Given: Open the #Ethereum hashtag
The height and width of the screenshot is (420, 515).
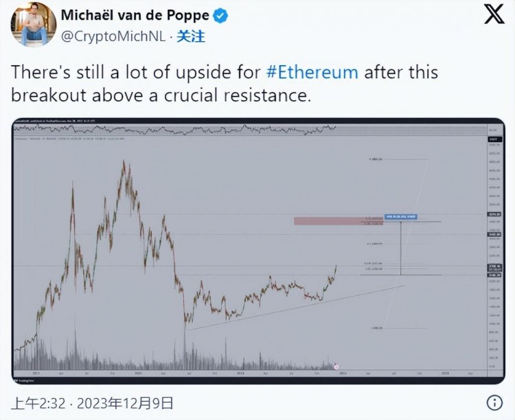Looking at the screenshot, I should tap(312, 72).
